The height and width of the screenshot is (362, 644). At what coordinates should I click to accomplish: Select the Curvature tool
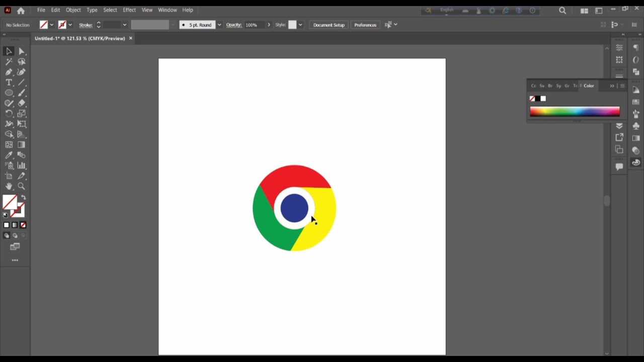pyautogui.click(x=22, y=72)
